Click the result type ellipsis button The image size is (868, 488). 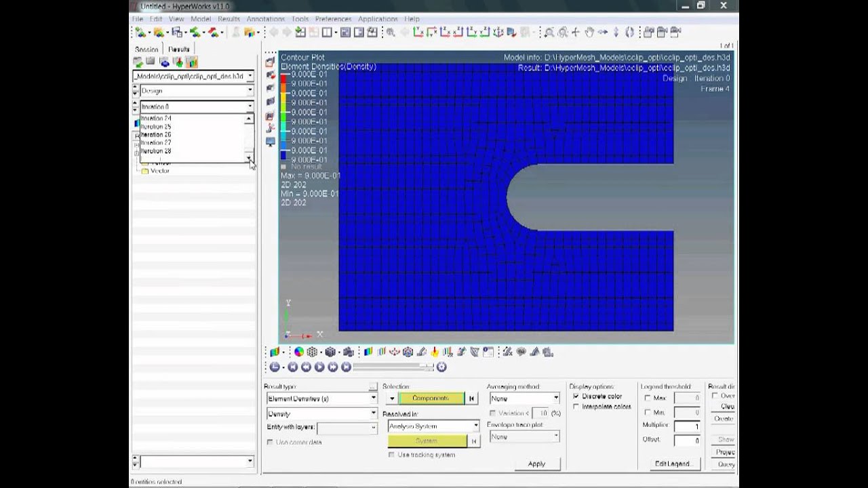click(x=373, y=386)
